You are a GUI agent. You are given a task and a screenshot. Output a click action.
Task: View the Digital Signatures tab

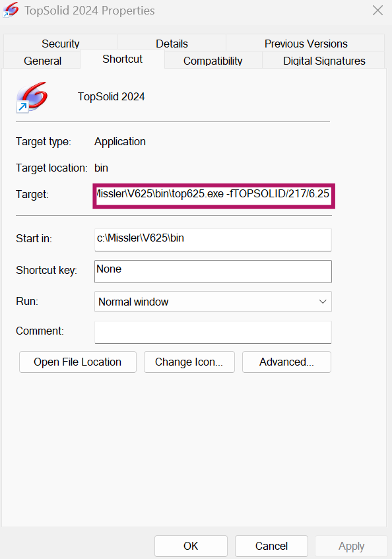click(x=324, y=61)
